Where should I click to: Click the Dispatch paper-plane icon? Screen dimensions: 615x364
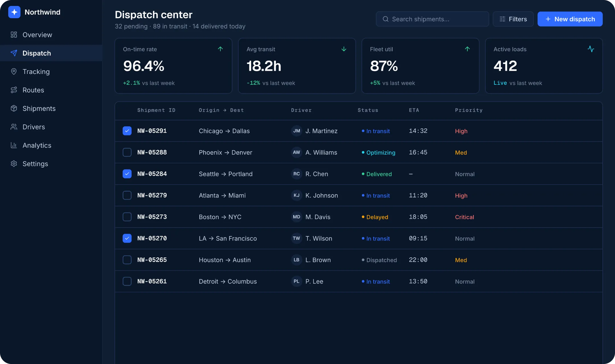pyautogui.click(x=14, y=53)
